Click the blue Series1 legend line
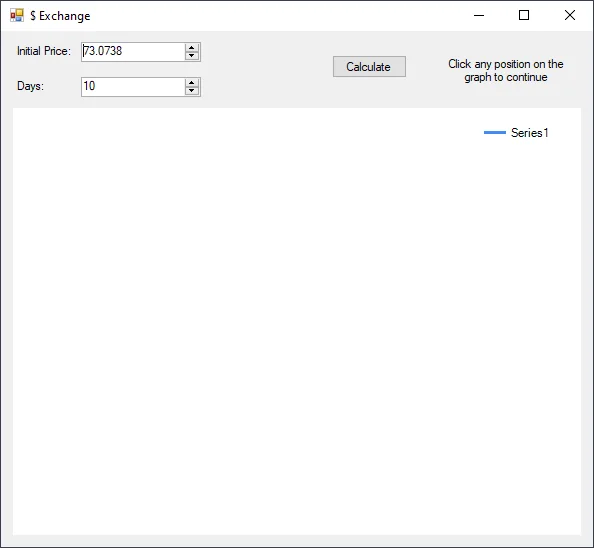This screenshot has width=594, height=548. 495,132
